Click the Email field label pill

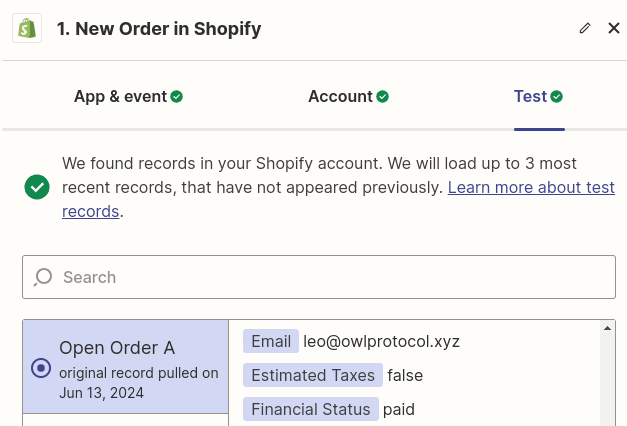click(x=271, y=341)
